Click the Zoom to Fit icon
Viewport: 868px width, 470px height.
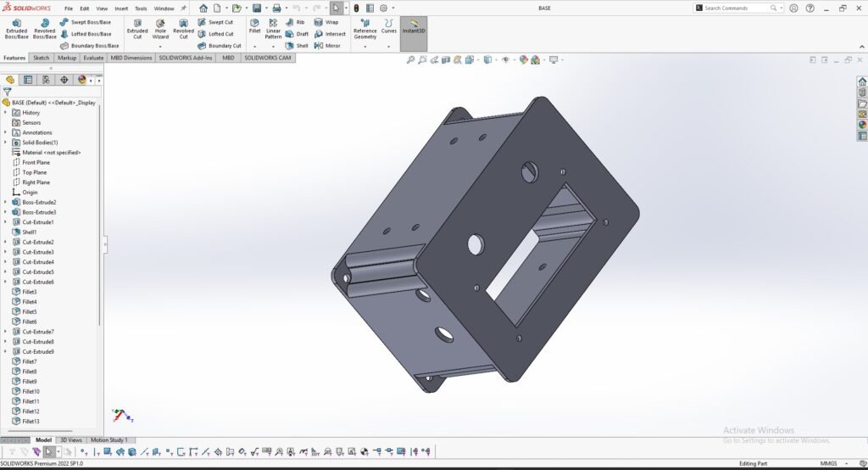(x=411, y=60)
